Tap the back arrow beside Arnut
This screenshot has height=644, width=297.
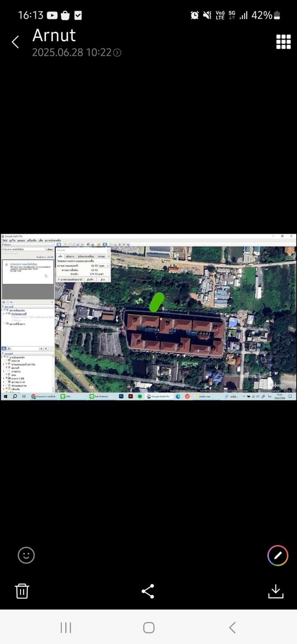(x=15, y=42)
